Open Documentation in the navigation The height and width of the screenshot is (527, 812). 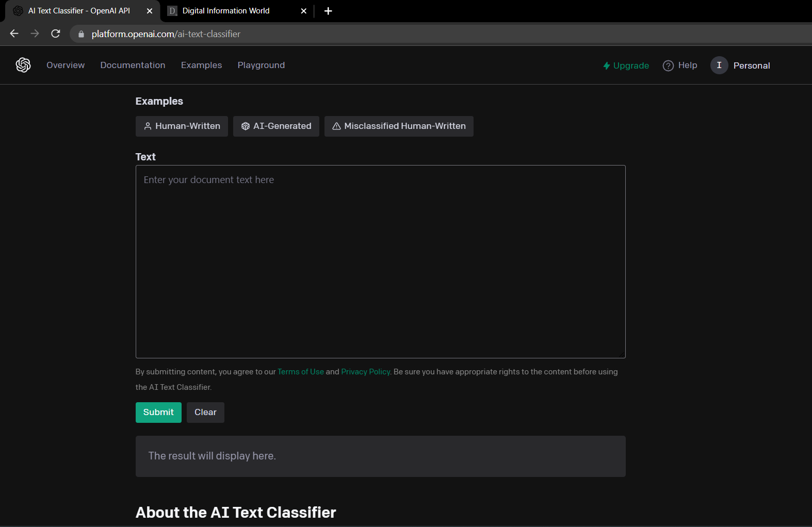133,65
